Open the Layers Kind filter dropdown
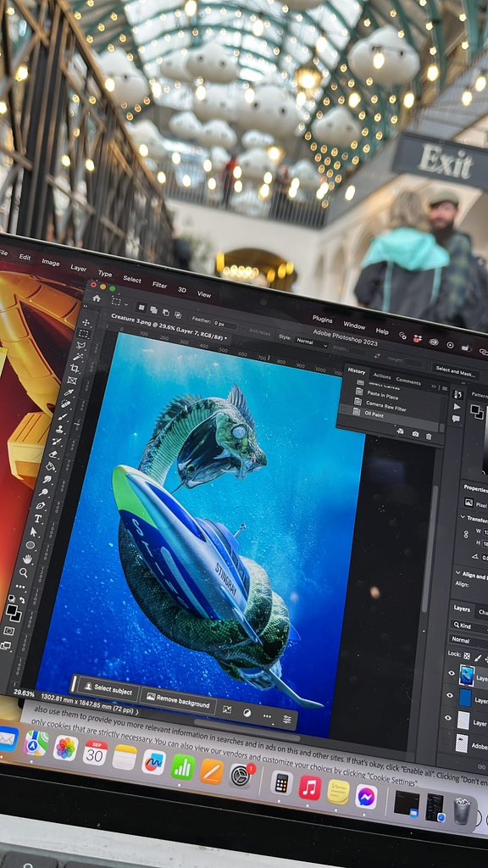This screenshot has height=868, width=488. pos(469,626)
